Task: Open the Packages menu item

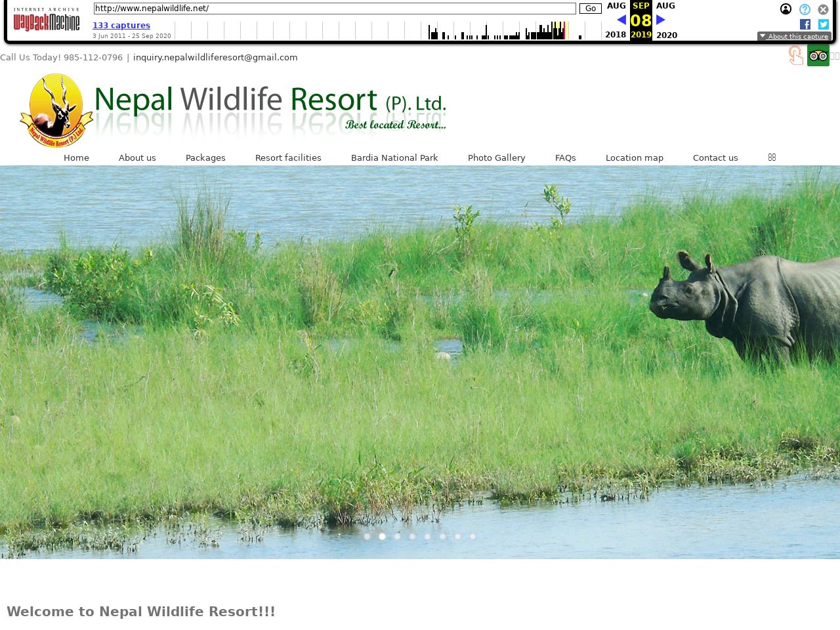Action: (x=205, y=157)
